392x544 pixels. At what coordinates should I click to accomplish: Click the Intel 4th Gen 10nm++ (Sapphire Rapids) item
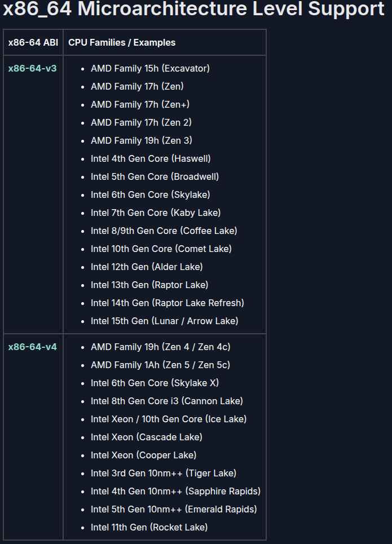click(175, 492)
